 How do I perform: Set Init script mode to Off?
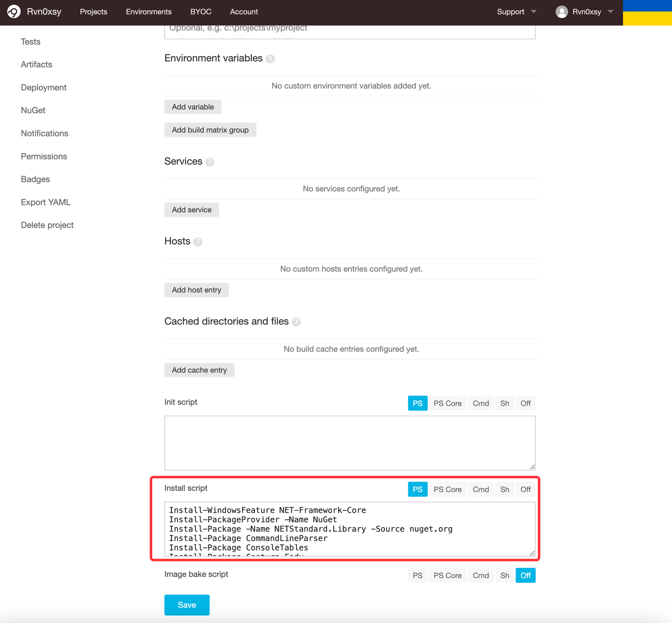(x=525, y=403)
